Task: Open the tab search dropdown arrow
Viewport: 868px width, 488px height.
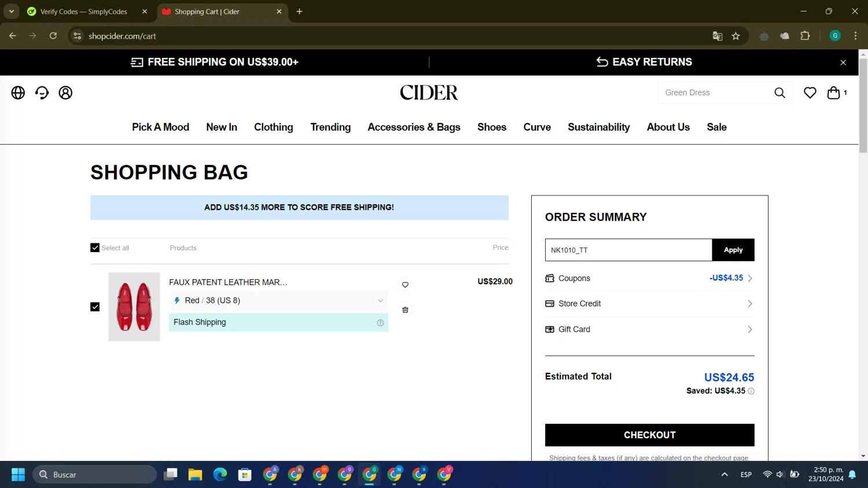Action: [x=11, y=12]
